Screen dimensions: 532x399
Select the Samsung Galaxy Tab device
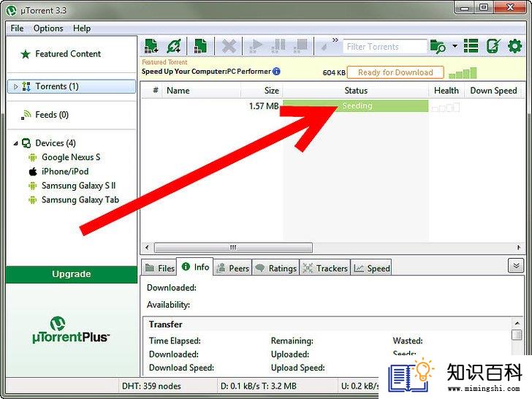[80, 199]
